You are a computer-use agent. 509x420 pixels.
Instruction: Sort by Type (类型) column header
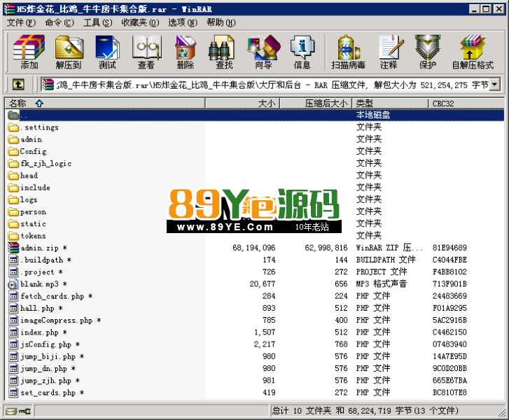(391, 104)
